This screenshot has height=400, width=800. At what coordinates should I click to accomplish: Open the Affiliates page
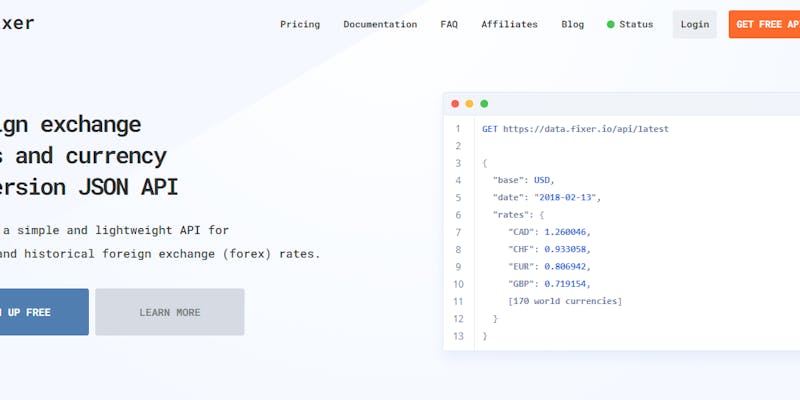pyautogui.click(x=509, y=24)
